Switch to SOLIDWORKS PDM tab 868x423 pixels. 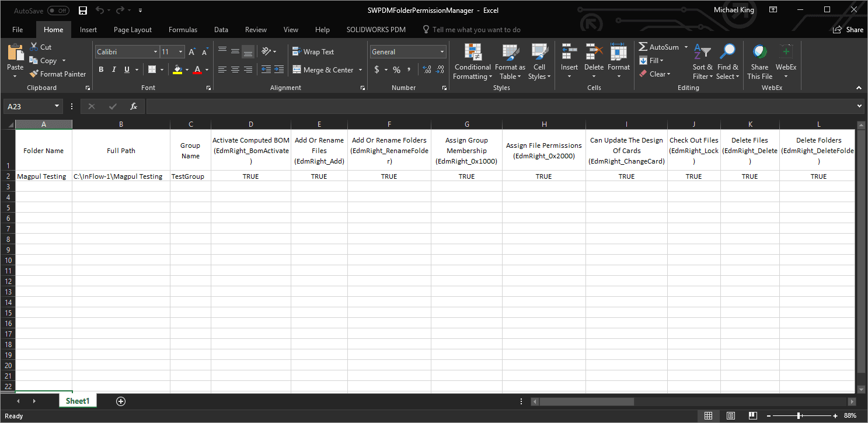[x=376, y=30]
